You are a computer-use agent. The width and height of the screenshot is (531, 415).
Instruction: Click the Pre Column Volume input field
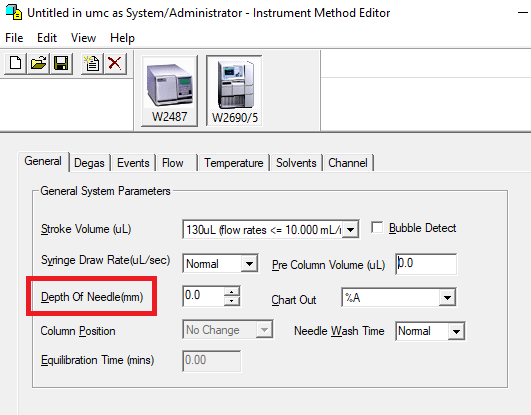pyautogui.click(x=426, y=264)
